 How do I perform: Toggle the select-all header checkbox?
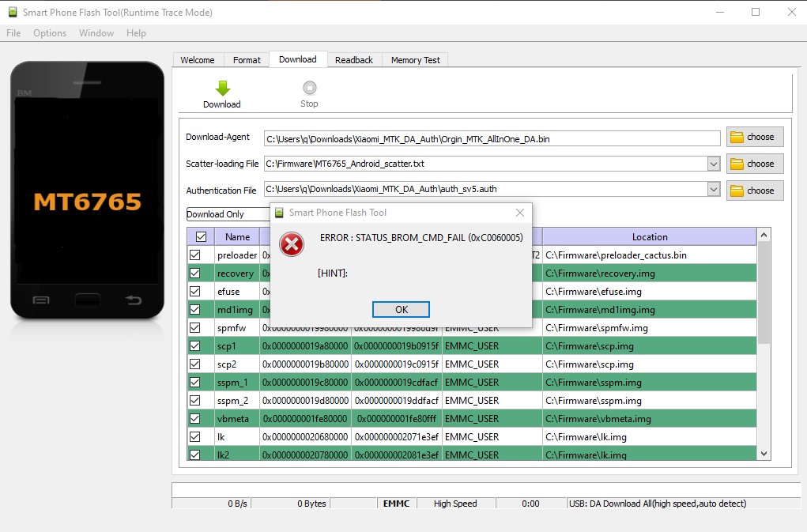pyautogui.click(x=201, y=236)
